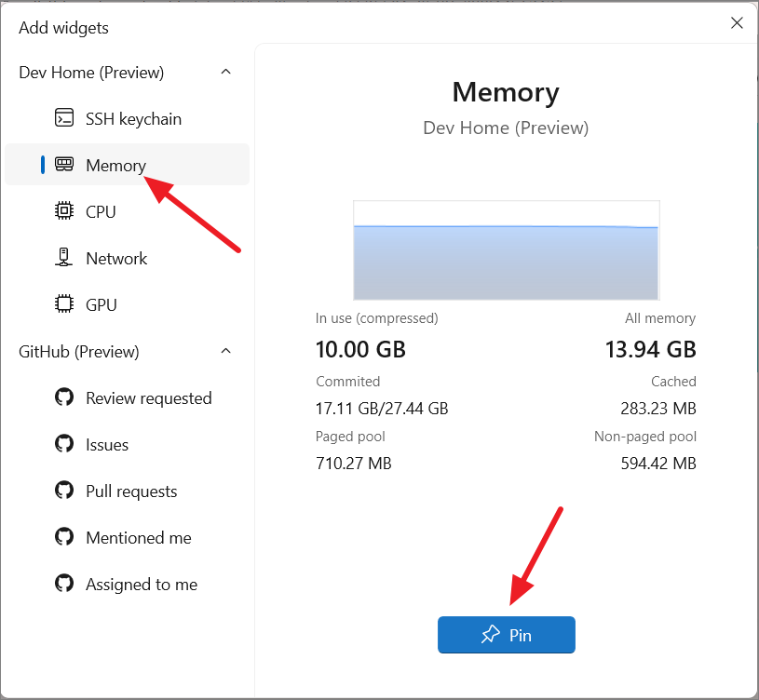Select the SSH keychain widget
The image size is (759, 700).
(127, 118)
